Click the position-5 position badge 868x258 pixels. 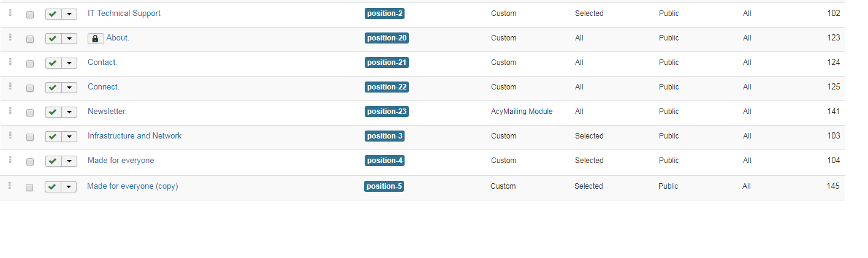point(384,186)
